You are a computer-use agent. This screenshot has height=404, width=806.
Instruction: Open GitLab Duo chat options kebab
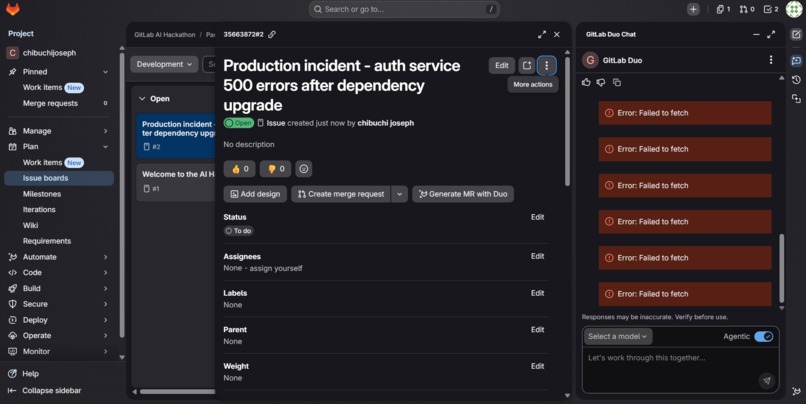pos(771,60)
